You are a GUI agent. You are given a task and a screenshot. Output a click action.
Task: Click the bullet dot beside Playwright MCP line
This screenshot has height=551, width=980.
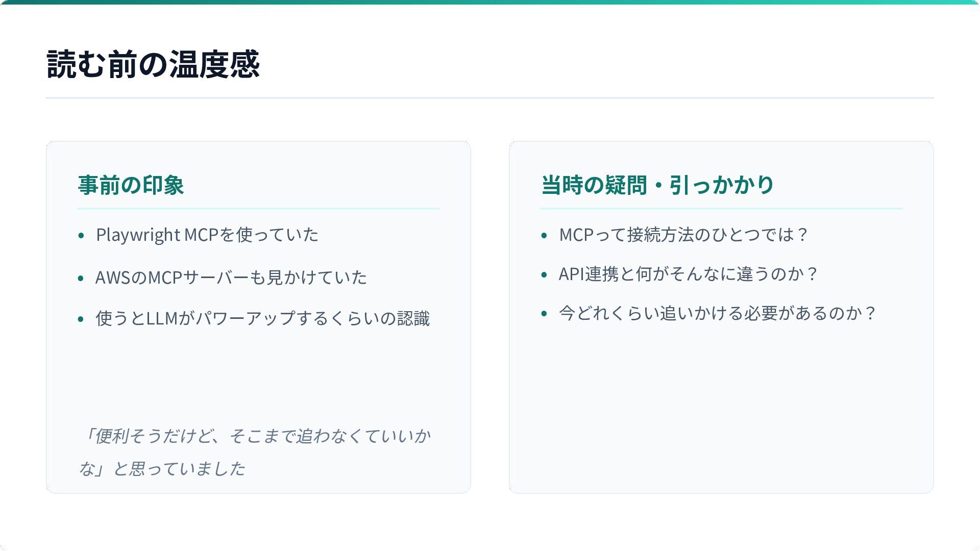[81, 236]
